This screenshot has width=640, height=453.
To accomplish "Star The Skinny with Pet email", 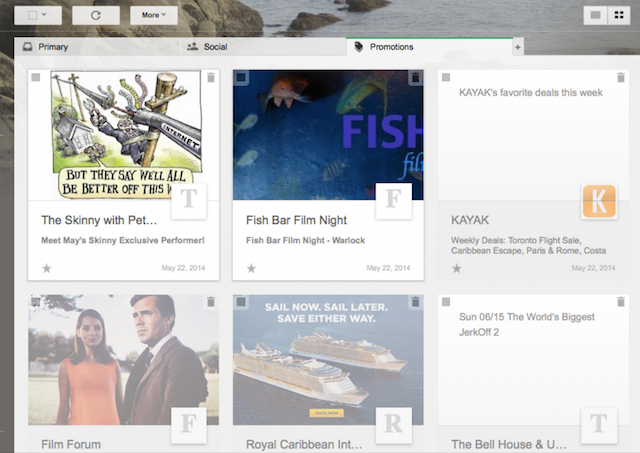I will (47, 268).
